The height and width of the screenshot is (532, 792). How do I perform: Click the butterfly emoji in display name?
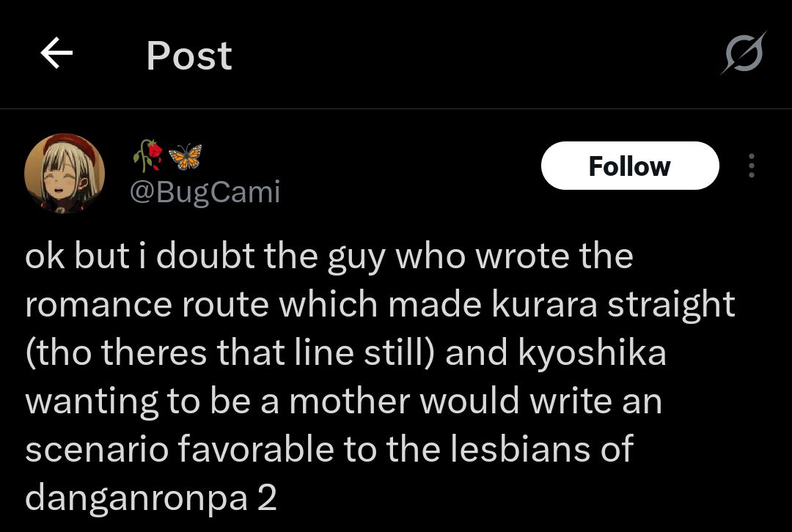(x=185, y=157)
